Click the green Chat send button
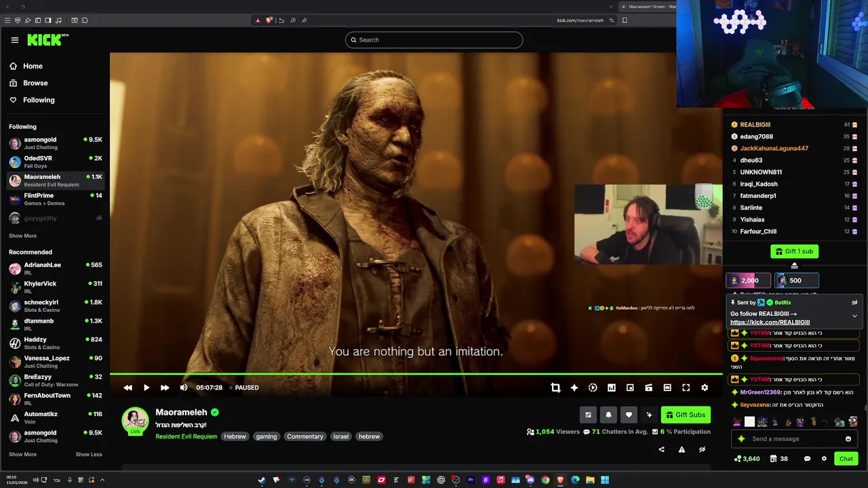868x488 pixels. 846,459
